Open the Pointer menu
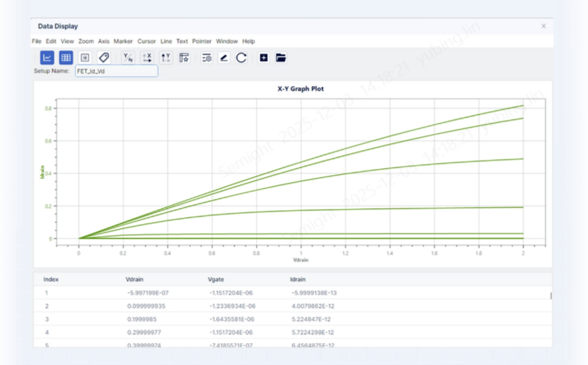Screen dimensions: 588x365 click(x=201, y=41)
